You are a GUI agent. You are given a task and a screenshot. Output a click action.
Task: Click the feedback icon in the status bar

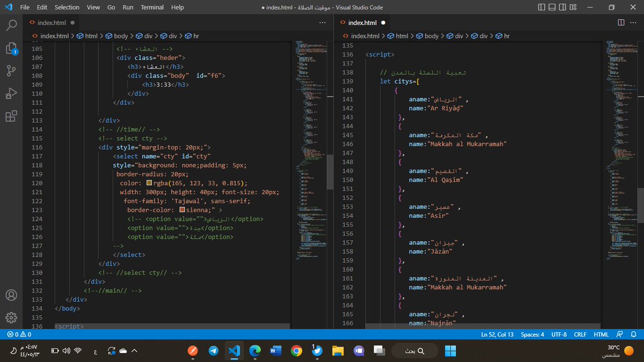click(x=620, y=335)
